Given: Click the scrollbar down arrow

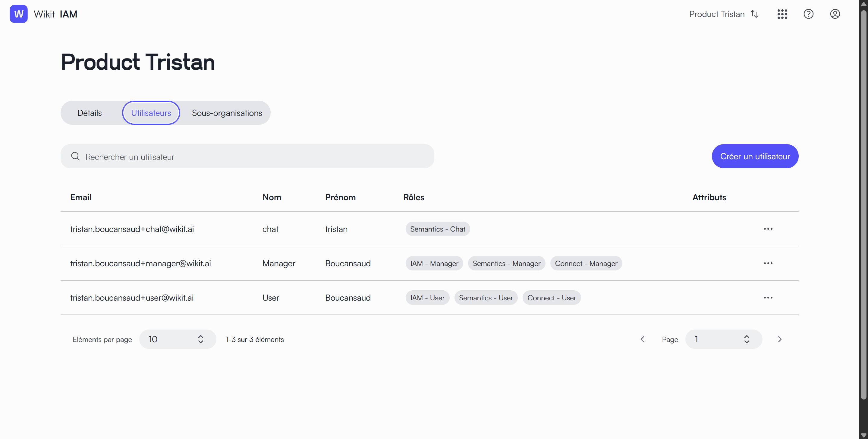Looking at the screenshot, I should (x=863, y=435).
